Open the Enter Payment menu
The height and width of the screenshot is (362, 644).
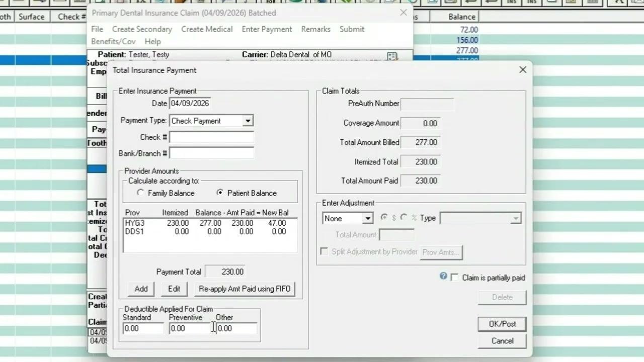[x=267, y=29]
